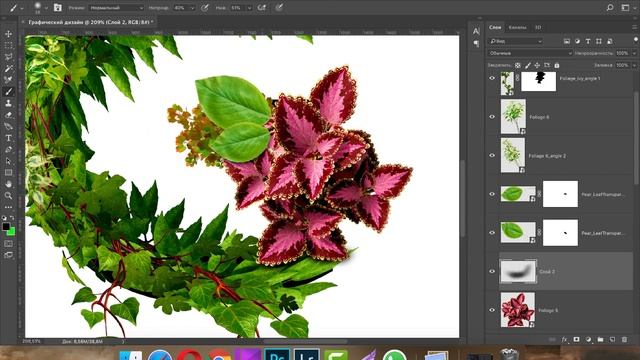Select the Horizontal Type tool
The image size is (640, 360).
(8, 138)
